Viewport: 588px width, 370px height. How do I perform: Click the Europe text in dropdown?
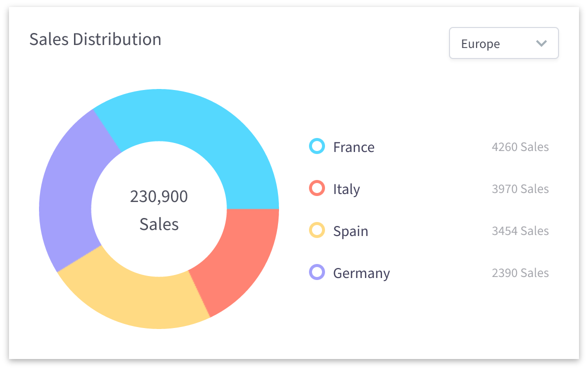pyautogui.click(x=480, y=44)
